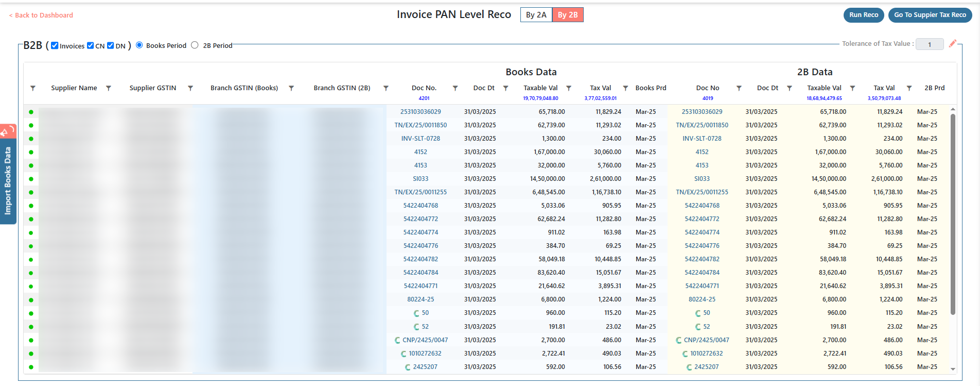Open filter between 2B Doc Dt and Taxable Val
The image size is (980, 386).
click(x=790, y=88)
